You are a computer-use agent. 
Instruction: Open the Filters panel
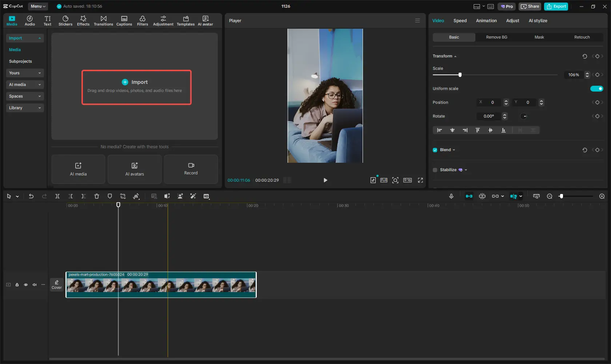[142, 20]
